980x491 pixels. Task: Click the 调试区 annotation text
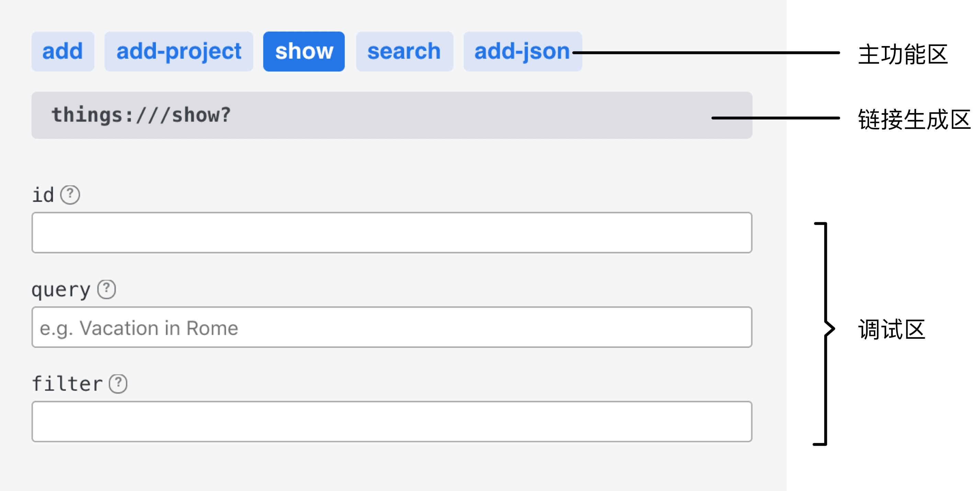click(892, 329)
